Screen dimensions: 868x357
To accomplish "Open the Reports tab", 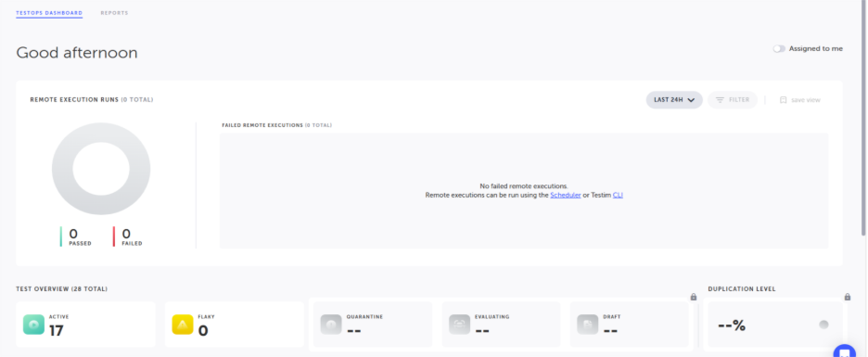I will click(115, 13).
